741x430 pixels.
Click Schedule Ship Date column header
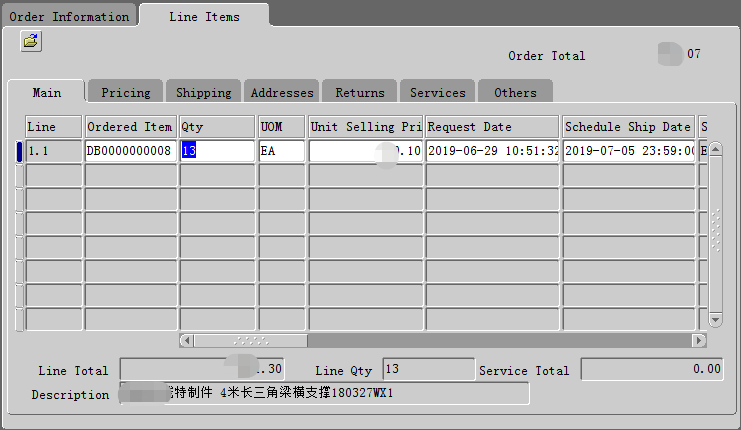click(629, 127)
